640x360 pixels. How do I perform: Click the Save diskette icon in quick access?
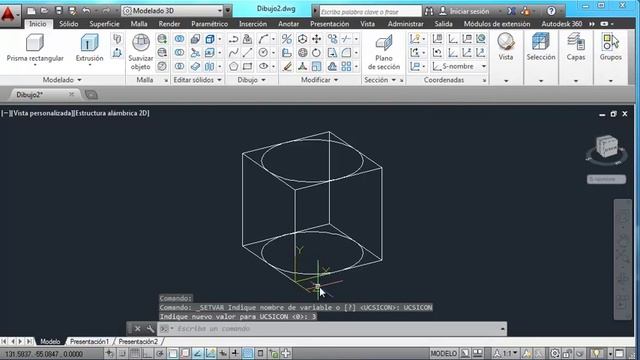(59, 11)
